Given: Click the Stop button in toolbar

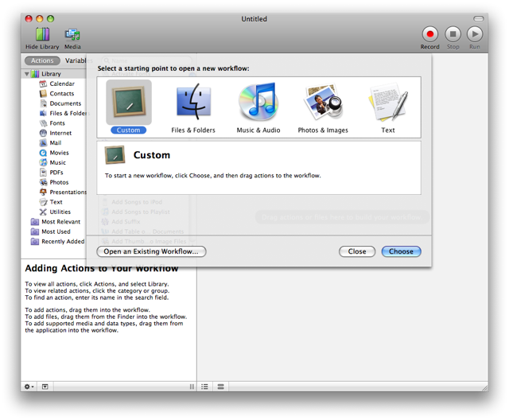Looking at the screenshot, I should coord(453,34).
